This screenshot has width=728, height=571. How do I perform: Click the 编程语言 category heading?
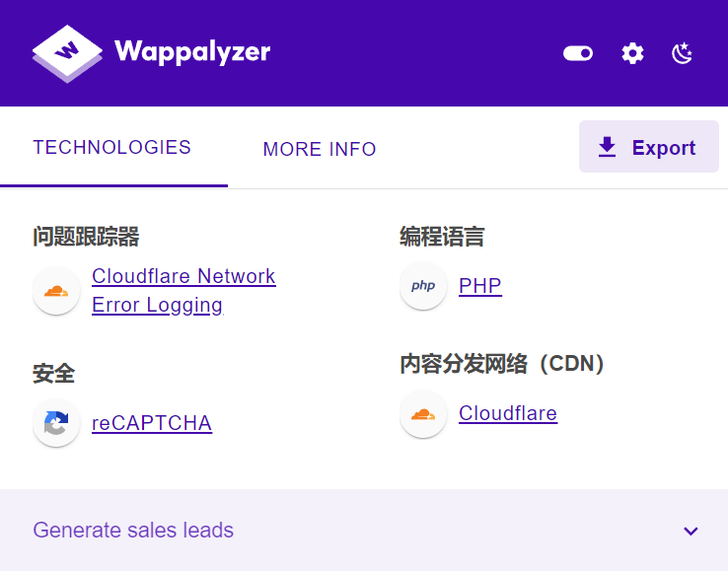[442, 237]
